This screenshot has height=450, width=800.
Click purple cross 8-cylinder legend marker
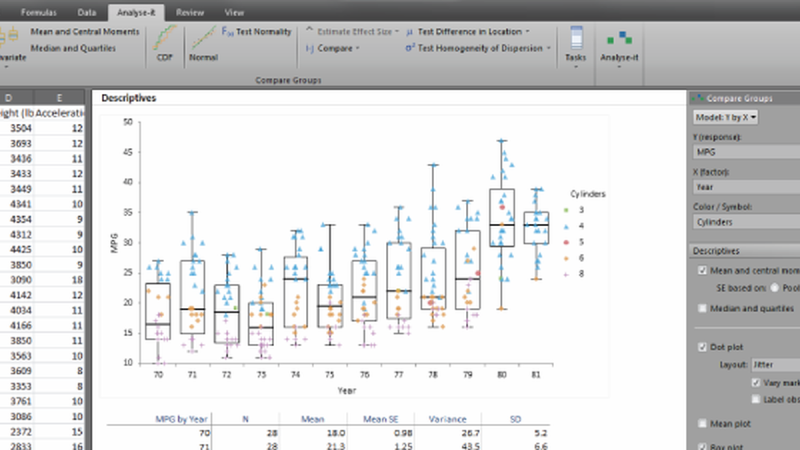tap(566, 274)
